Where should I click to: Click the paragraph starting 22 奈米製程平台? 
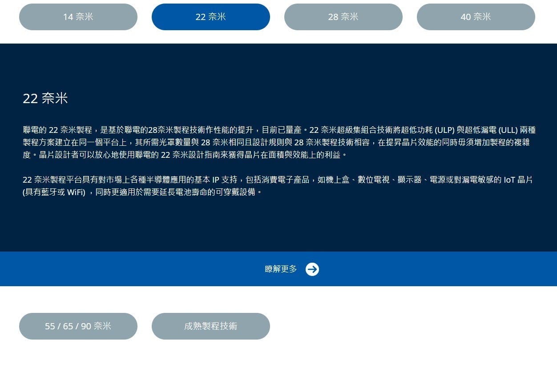point(278,186)
